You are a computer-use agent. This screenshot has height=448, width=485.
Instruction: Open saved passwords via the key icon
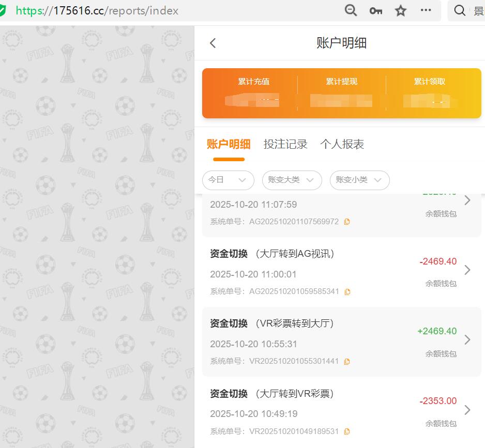[375, 10]
